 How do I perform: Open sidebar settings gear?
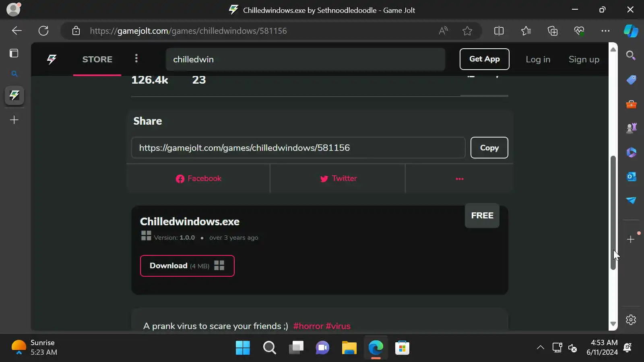click(x=631, y=320)
